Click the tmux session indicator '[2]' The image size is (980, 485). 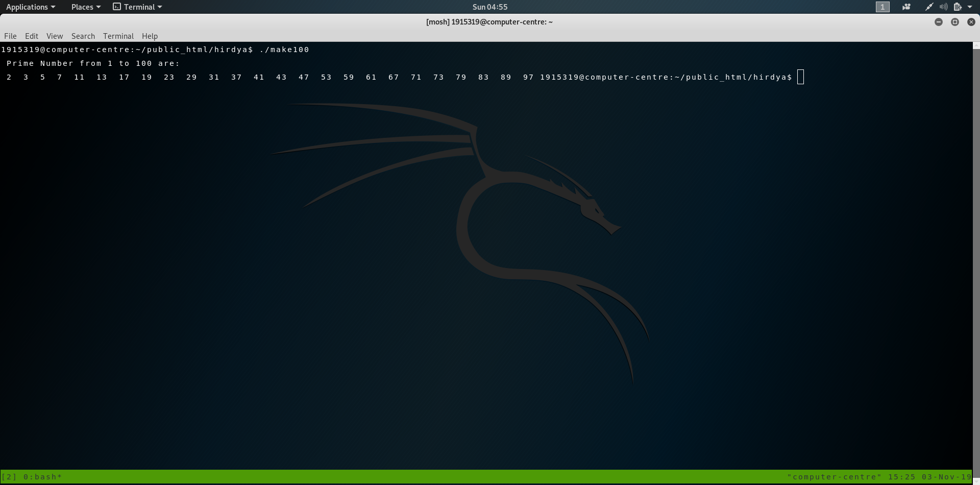coord(9,477)
